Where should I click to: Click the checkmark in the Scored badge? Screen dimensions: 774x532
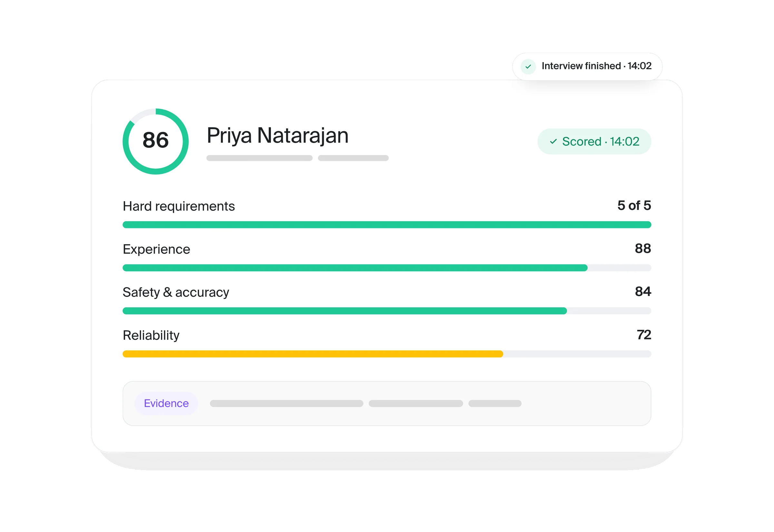553,141
